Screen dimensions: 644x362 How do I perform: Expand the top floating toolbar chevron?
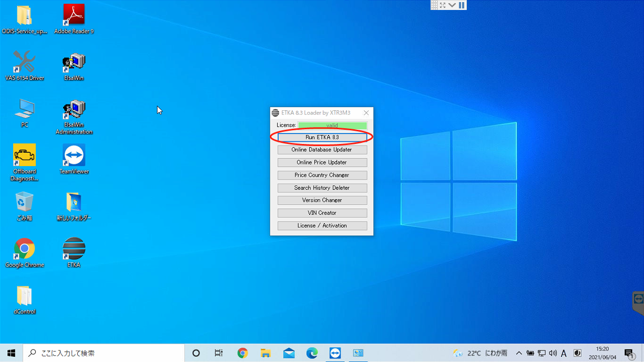coord(452,5)
